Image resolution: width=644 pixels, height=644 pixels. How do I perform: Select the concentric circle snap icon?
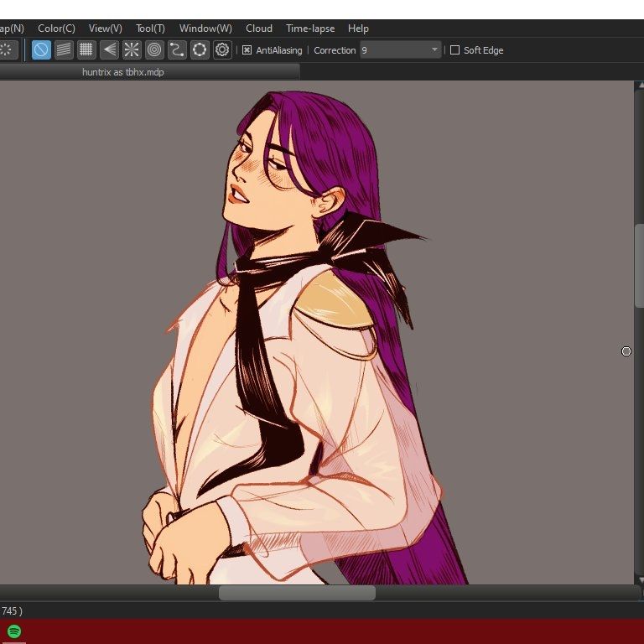(x=154, y=50)
